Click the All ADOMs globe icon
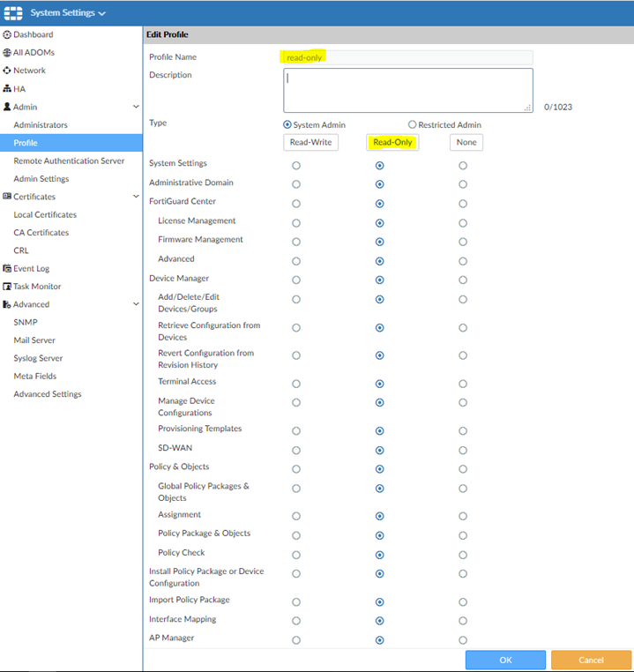634x672 pixels. coord(7,53)
